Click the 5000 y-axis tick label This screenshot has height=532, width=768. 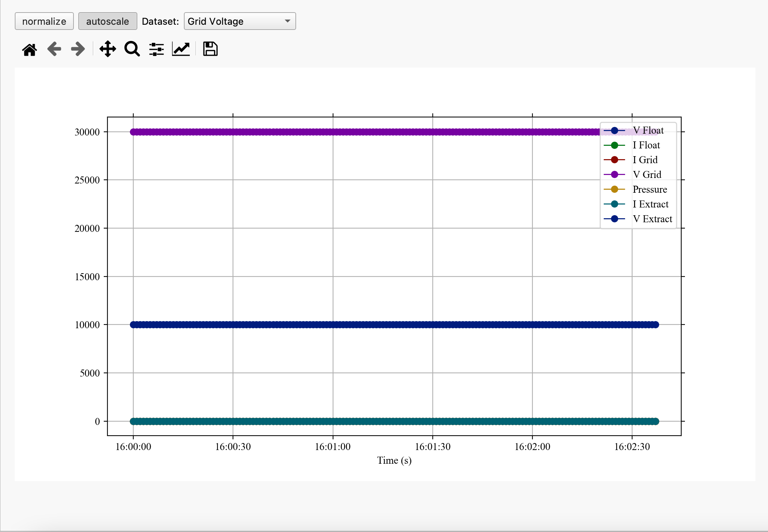pyautogui.click(x=90, y=373)
